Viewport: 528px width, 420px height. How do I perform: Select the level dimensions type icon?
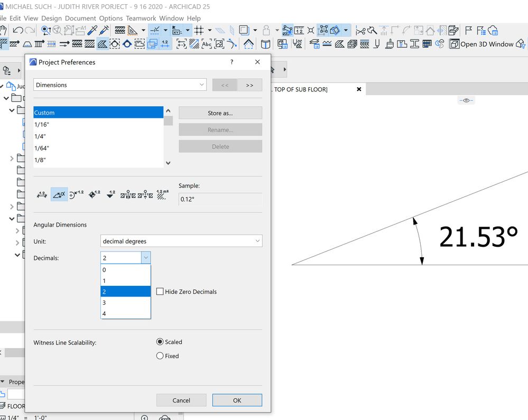(94, 194)
